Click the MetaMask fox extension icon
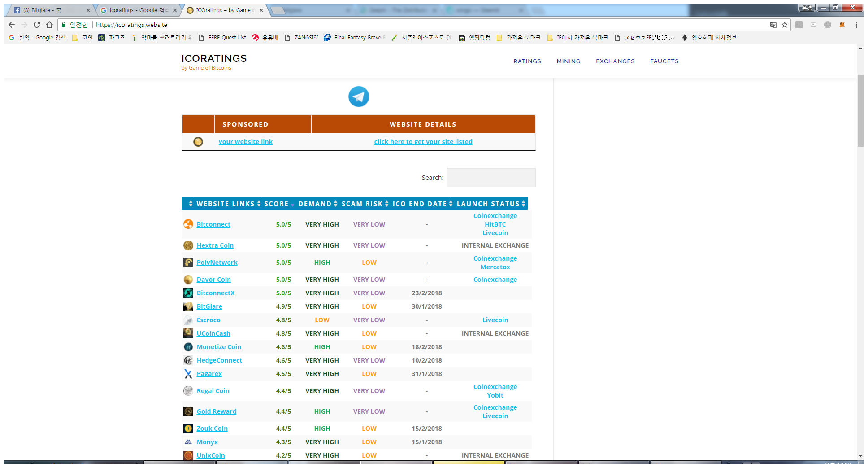 pyautogui.click(x=842, y=25)
